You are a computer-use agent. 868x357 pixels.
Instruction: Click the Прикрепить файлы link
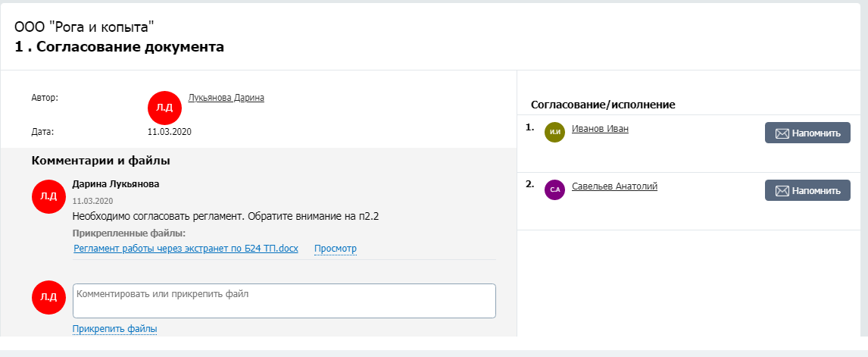pos(114,329)
